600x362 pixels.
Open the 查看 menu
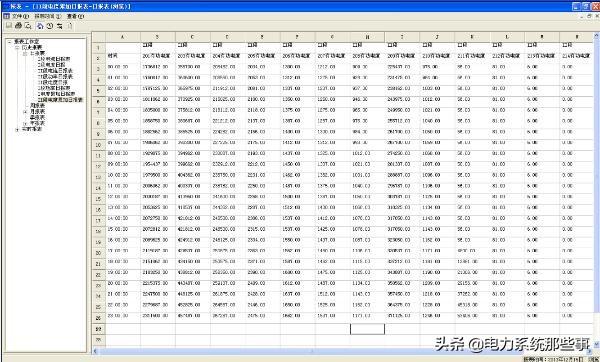pos(75,16)
